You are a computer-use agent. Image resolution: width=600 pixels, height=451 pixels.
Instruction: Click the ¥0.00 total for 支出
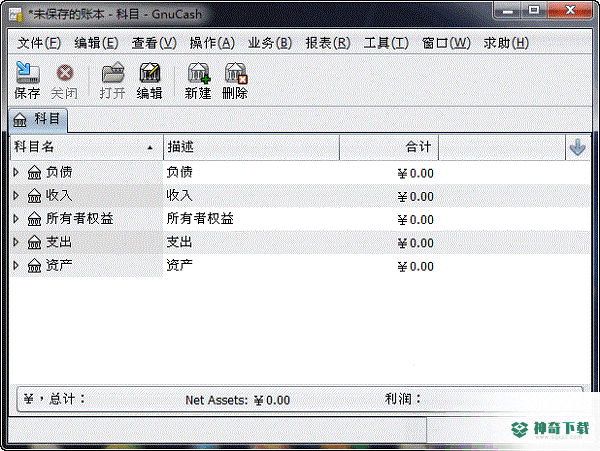416,243
